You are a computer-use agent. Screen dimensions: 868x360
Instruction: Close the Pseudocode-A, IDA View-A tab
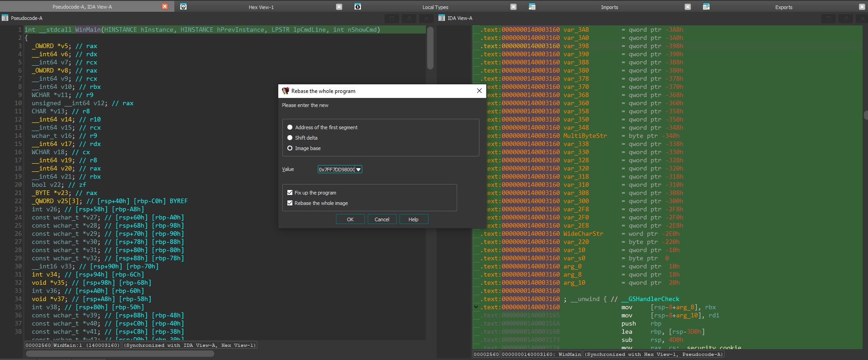pos(165,7)
